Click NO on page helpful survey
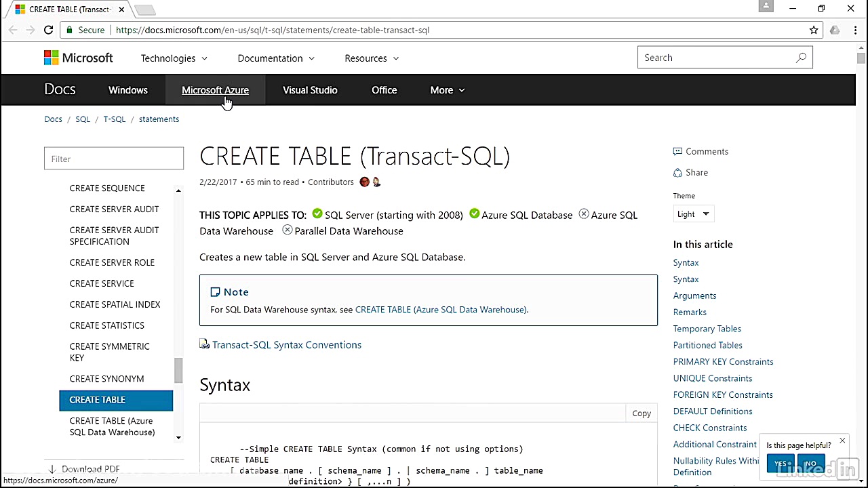 click(810, 463)
